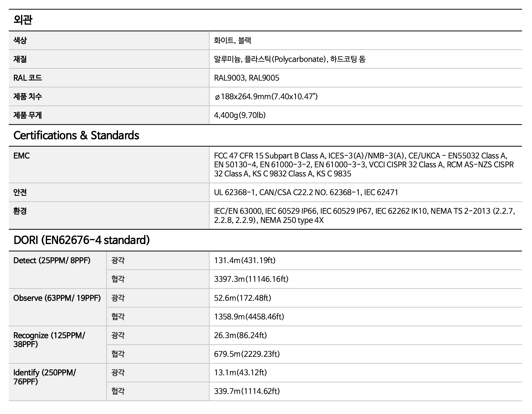Select the 4,400g(9.70lb) weight value
Screen dimensions: 532x414
click(240, 115)
